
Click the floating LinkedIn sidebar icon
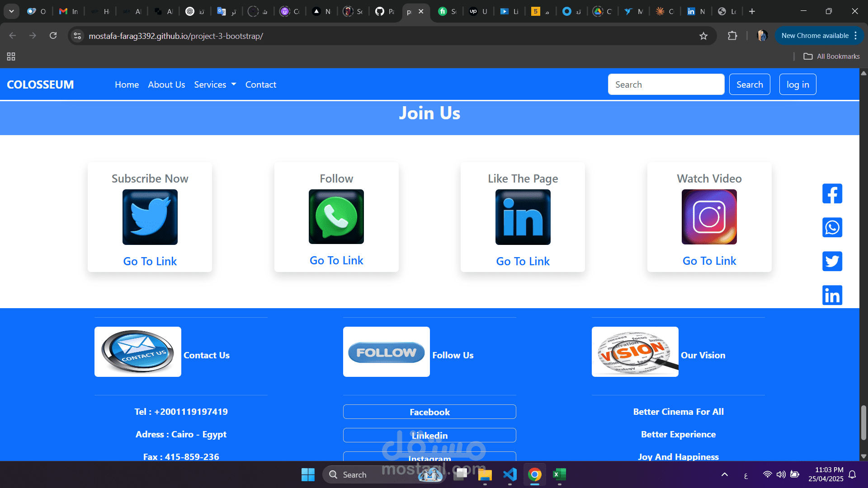[832, 296]
